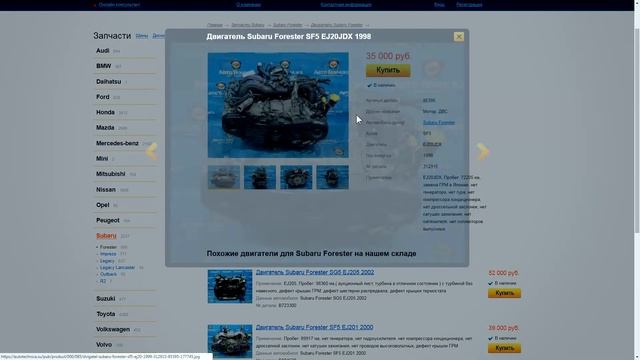Close the Subaru Forester engine popup
The image size is (640, 360).
point(458,37)
